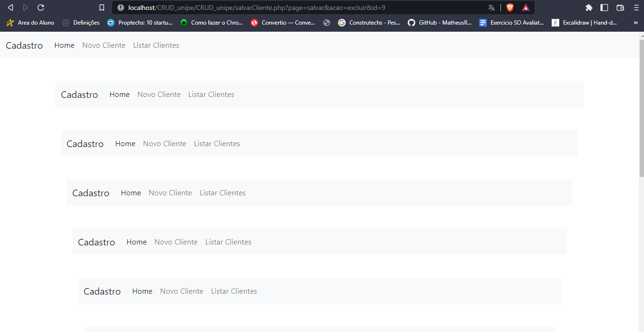Click the translate icon in the address bar

491,7
